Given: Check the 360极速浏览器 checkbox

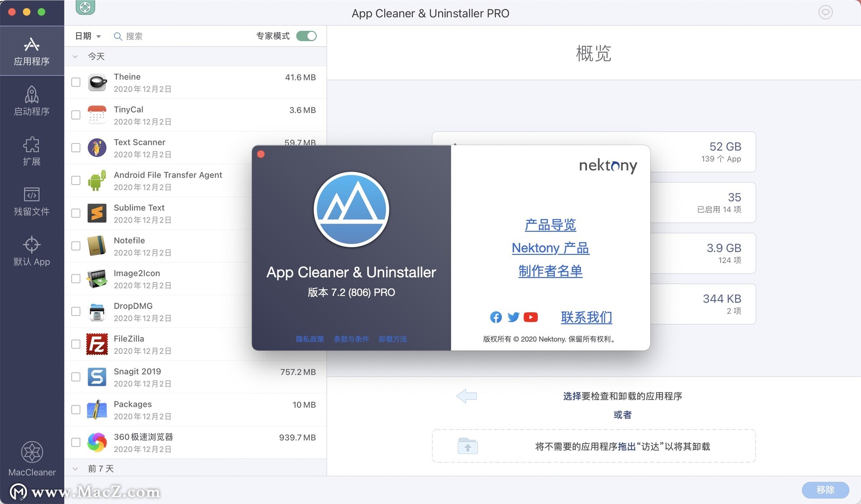Looking at the screenshot, I should point(76,442).
